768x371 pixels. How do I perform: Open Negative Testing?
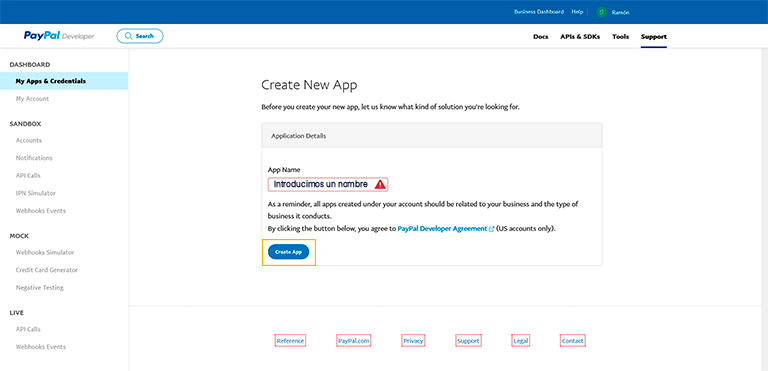[x=40, y=288]
